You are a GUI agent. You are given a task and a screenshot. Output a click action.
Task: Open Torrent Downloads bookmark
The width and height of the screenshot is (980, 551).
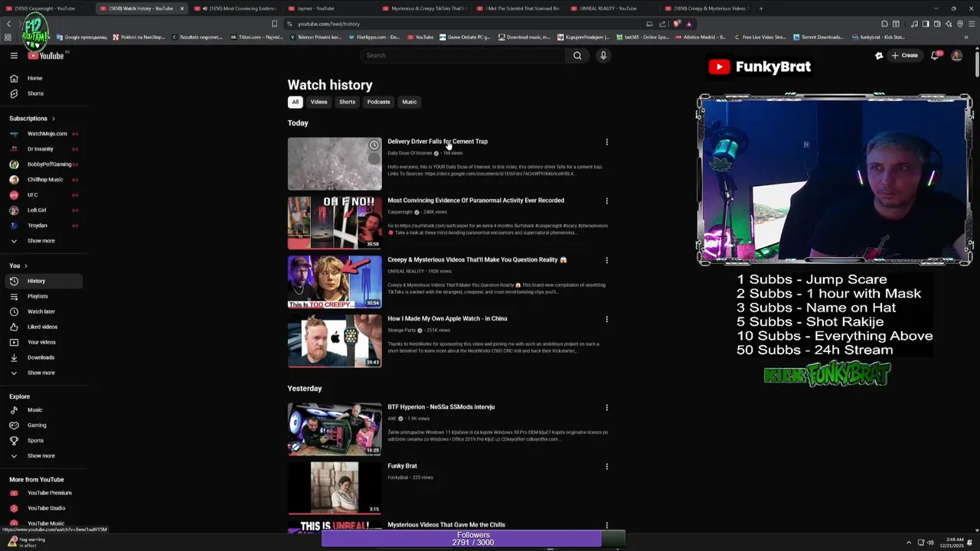pos(818,37)
